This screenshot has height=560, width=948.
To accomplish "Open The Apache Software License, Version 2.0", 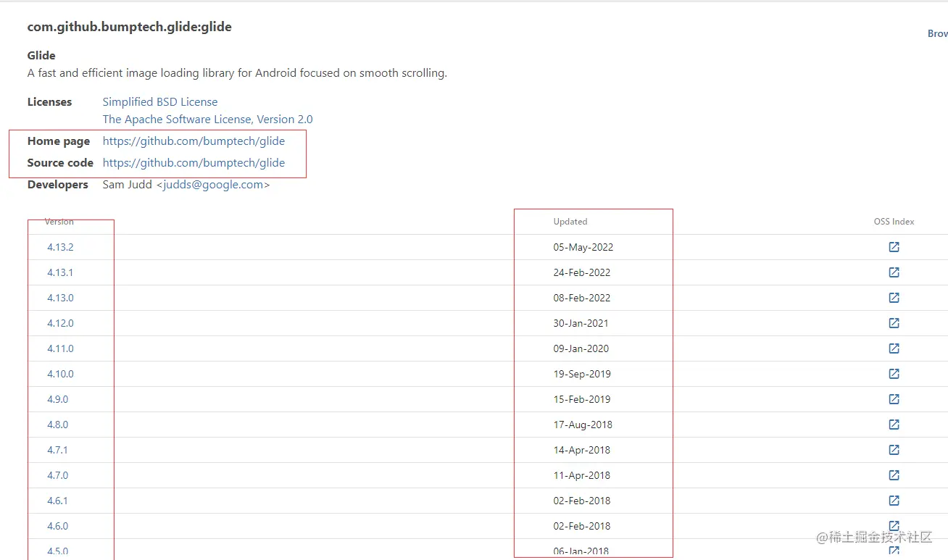I will 208,120.
